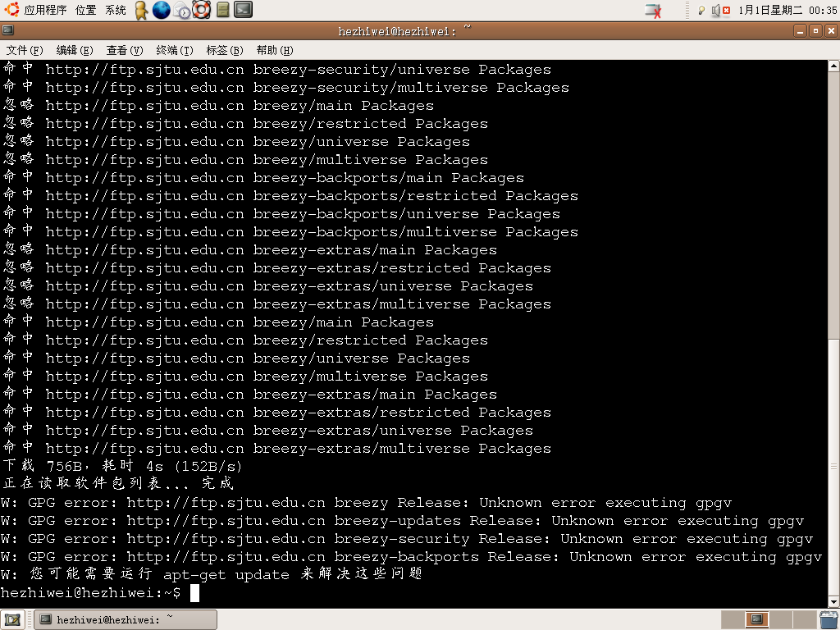Click the light bulb notification icon

(x=701, y=10)
